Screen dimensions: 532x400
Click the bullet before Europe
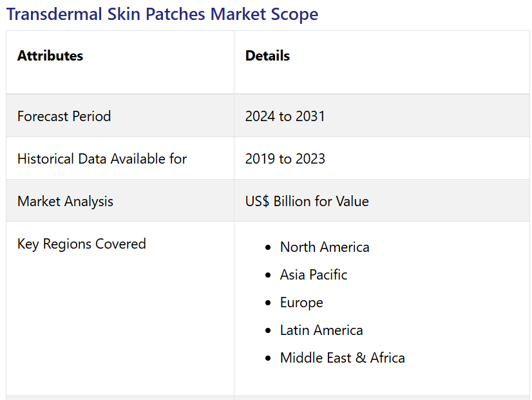click(268, 303)
